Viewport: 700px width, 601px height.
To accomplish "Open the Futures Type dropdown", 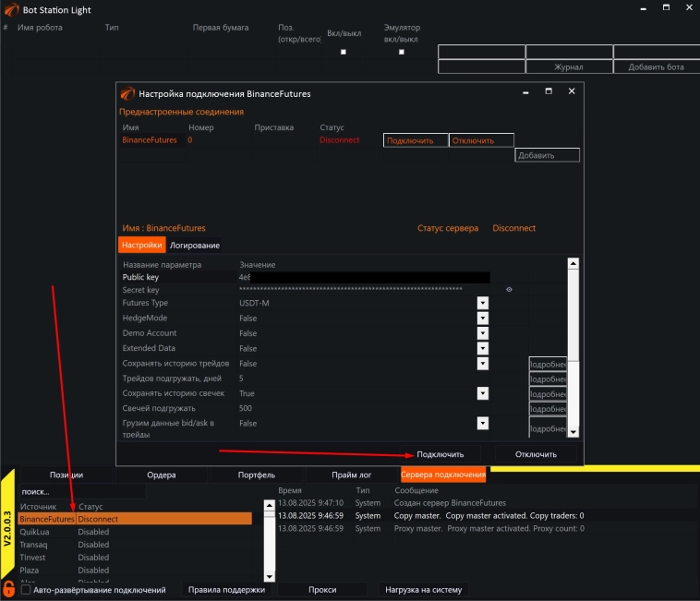I will [482, 304].
